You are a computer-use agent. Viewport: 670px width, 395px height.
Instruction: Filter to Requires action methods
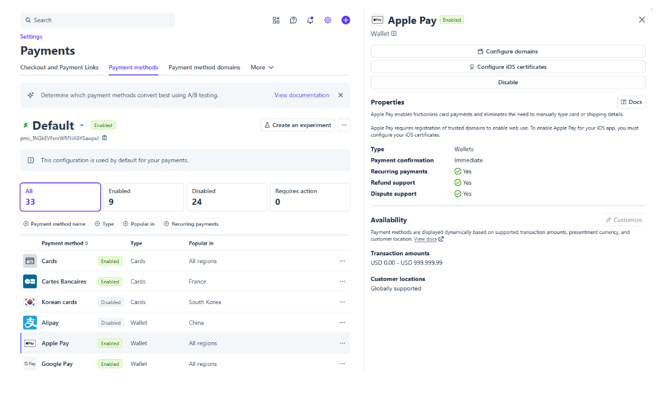tap(310, 197)
